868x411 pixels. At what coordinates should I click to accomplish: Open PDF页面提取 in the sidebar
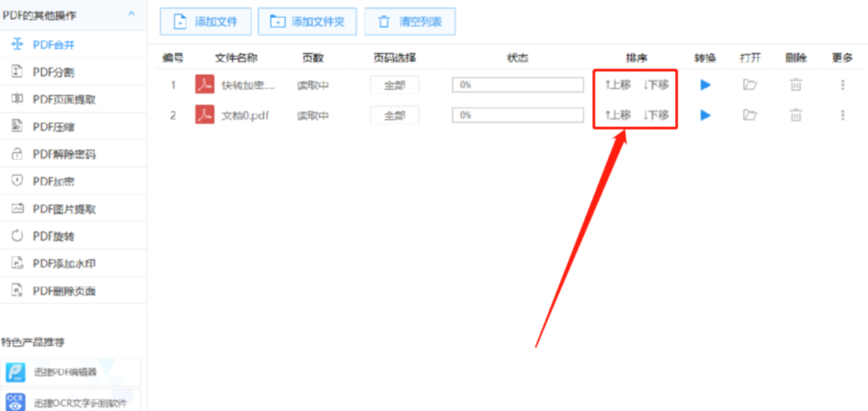point(73,99)
